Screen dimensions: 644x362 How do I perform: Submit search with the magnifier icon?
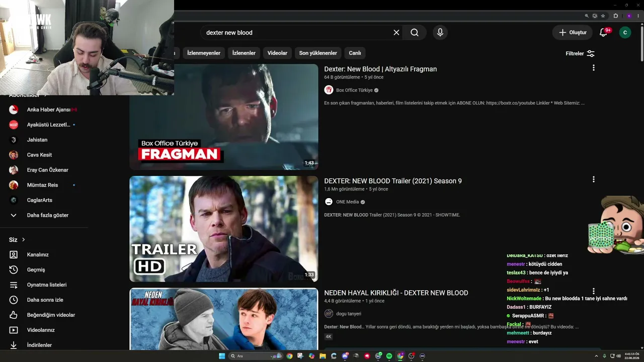click(414, 33)
